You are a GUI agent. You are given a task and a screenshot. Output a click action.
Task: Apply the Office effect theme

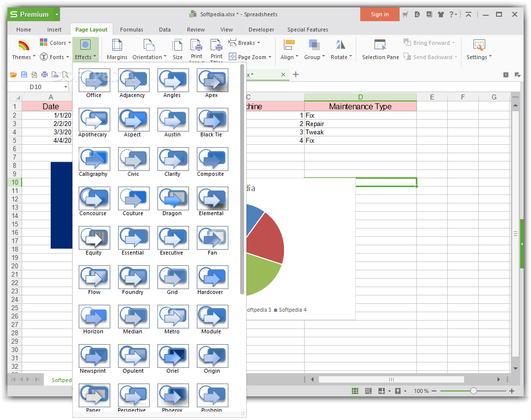[94, 83]
